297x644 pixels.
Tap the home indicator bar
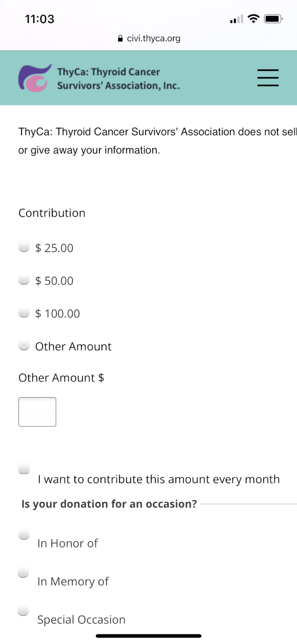point(149,636)
